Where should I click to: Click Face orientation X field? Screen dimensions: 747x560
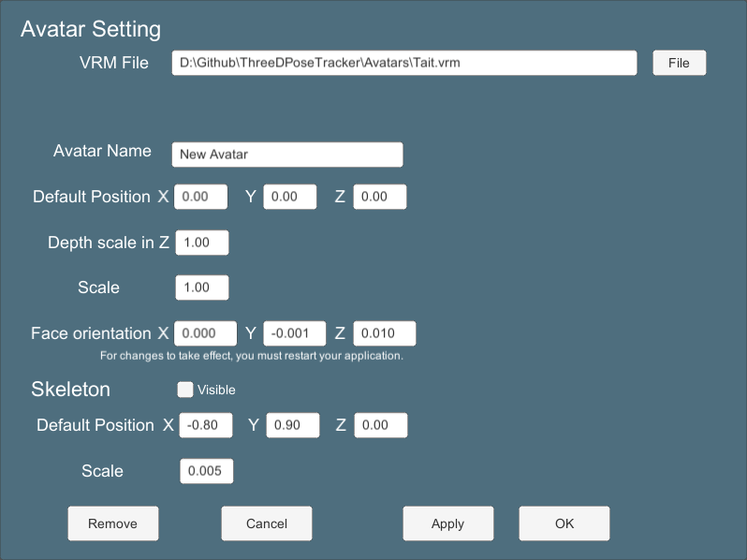pos(206,333)
